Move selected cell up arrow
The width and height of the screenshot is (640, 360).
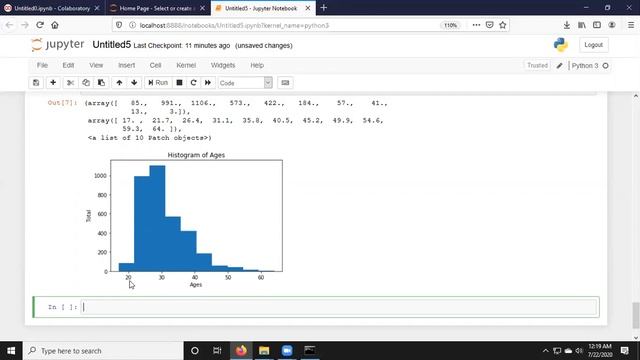point(119,83)
